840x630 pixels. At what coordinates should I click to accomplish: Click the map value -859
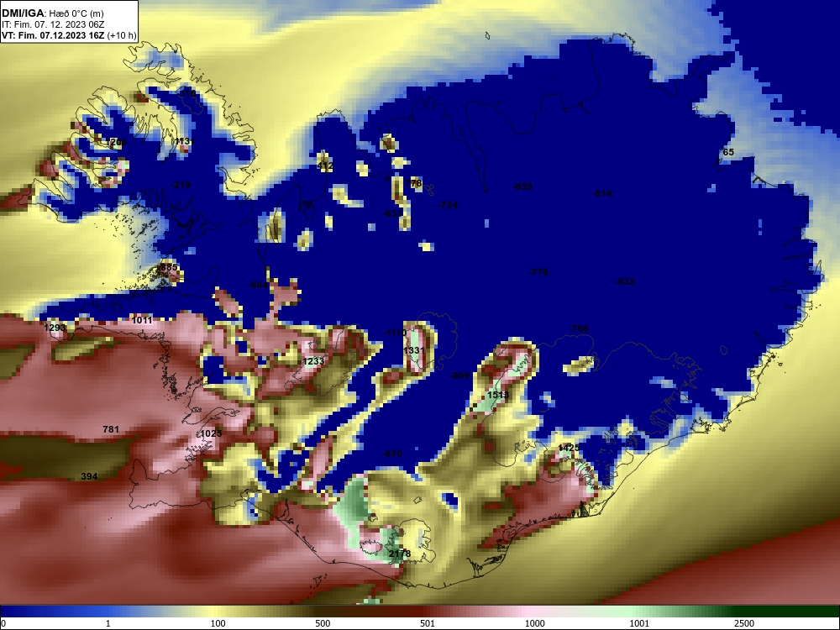(522, 186)
